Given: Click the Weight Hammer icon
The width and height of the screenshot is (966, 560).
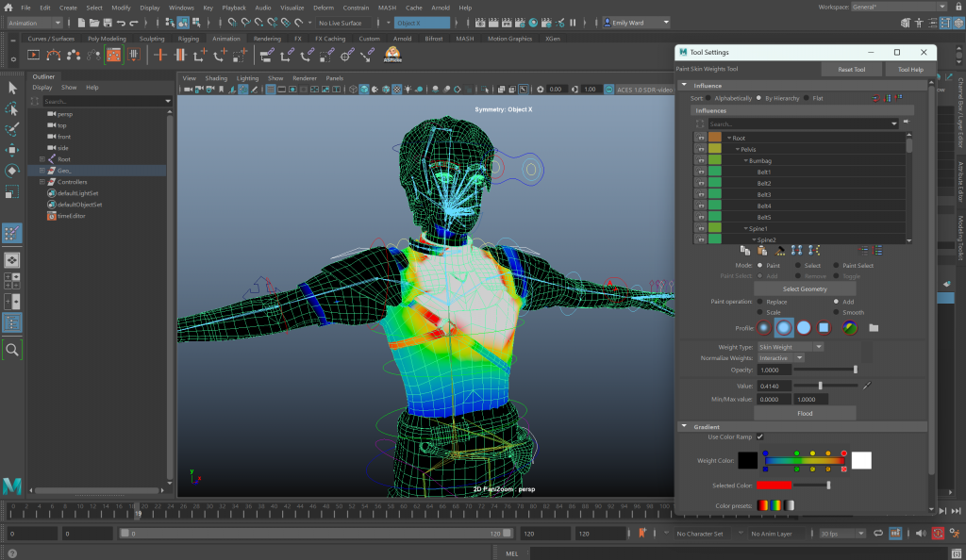Looking at the screenshot, I should [x=780, y=250].
